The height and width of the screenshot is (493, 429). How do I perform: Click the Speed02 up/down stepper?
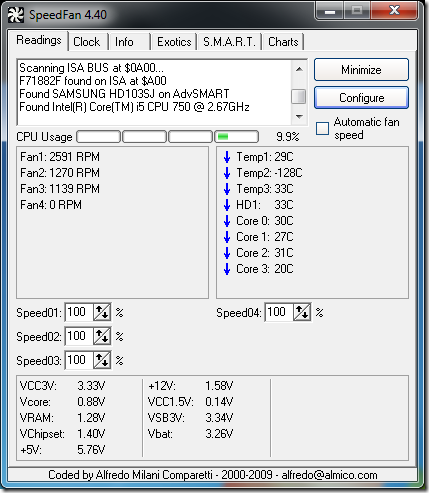tap(102, 336)
